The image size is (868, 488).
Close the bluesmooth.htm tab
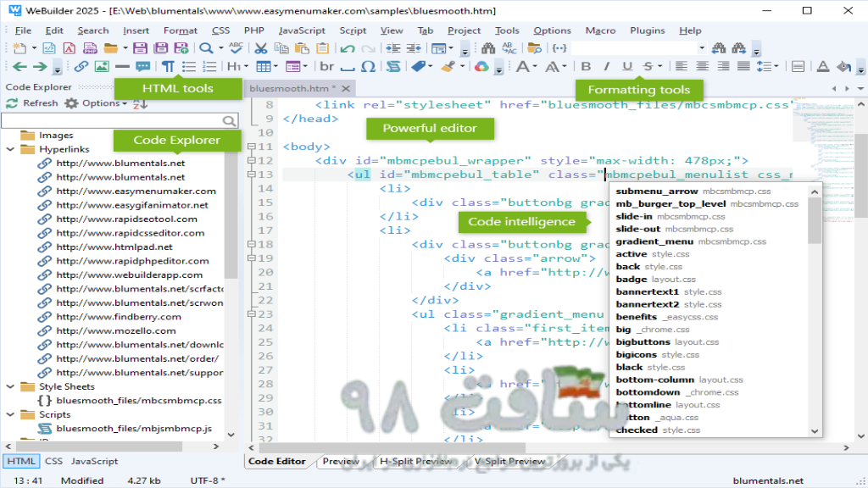point(346,88)
